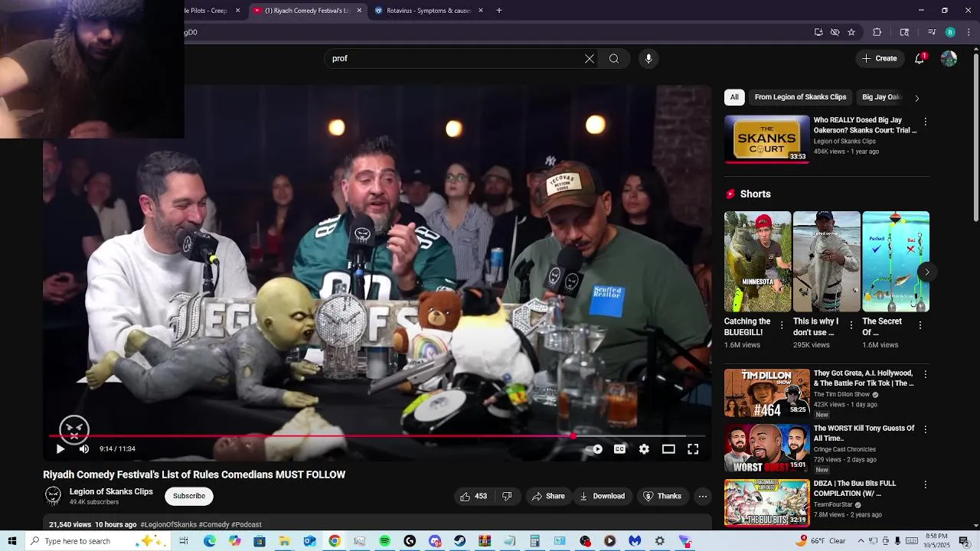Dislike the video with thumbs down
Viewport: 980px width, 551px height.
(x=507, y=496)
